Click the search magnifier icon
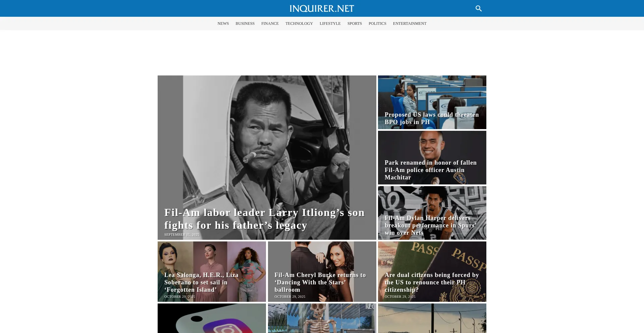The image size is (644, 333). click(478, 8)
